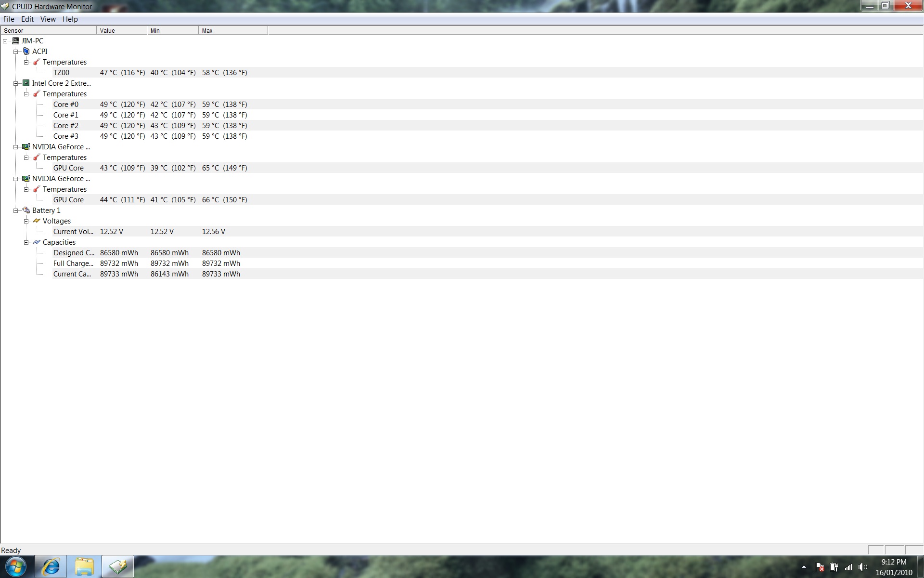Select the Core #3 temperature row
The width and height of the screenshot is (924, 578).
coord(488,136)
